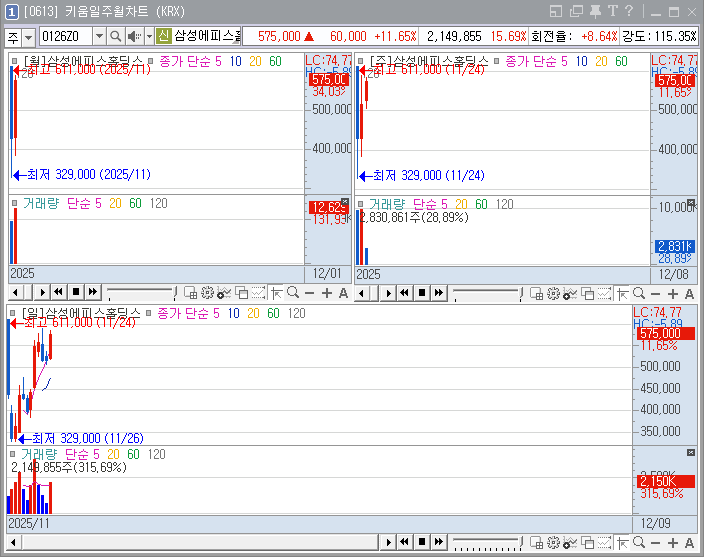This screenshot has width=704, height=557.
Task: Toggle crosshair cursor icon in daily toolbar
Action: (623, 543)
